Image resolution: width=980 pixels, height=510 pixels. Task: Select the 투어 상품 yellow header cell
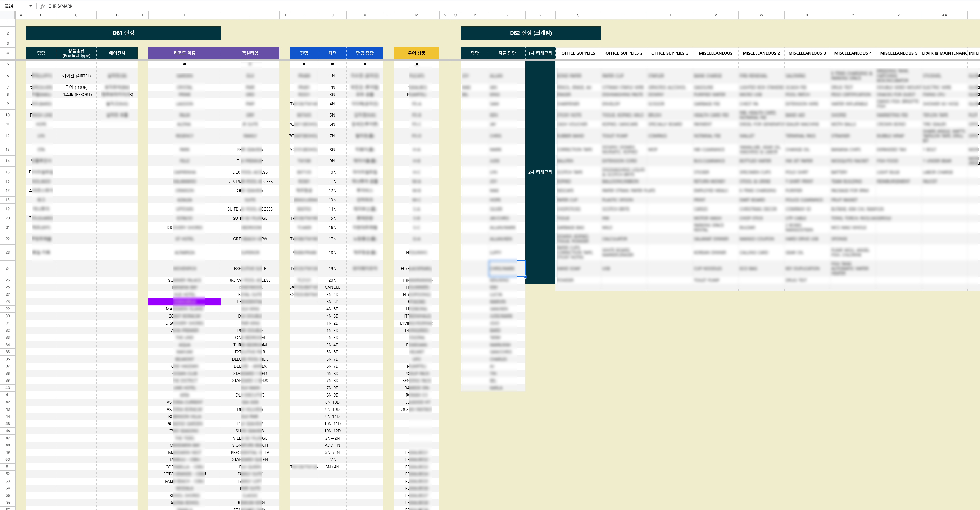point(416,53)
